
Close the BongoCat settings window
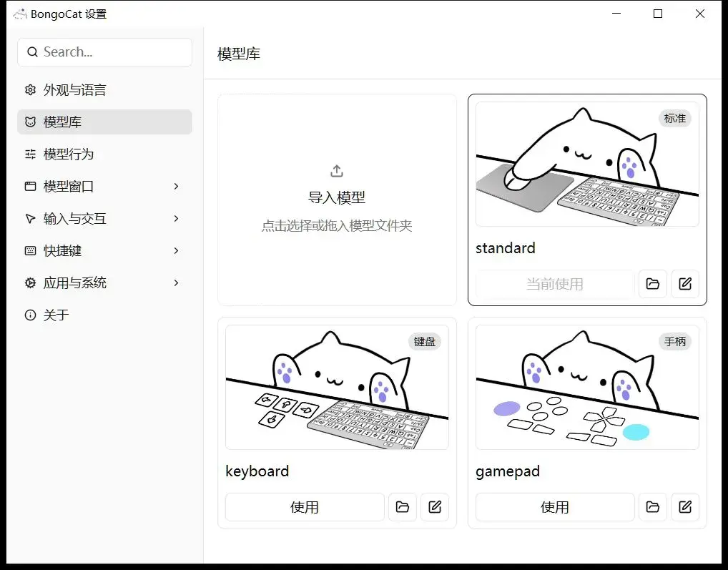[699, 14]
